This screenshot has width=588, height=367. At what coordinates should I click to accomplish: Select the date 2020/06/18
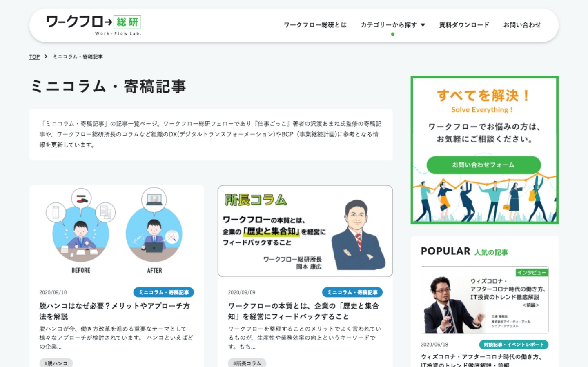[434, 345]
